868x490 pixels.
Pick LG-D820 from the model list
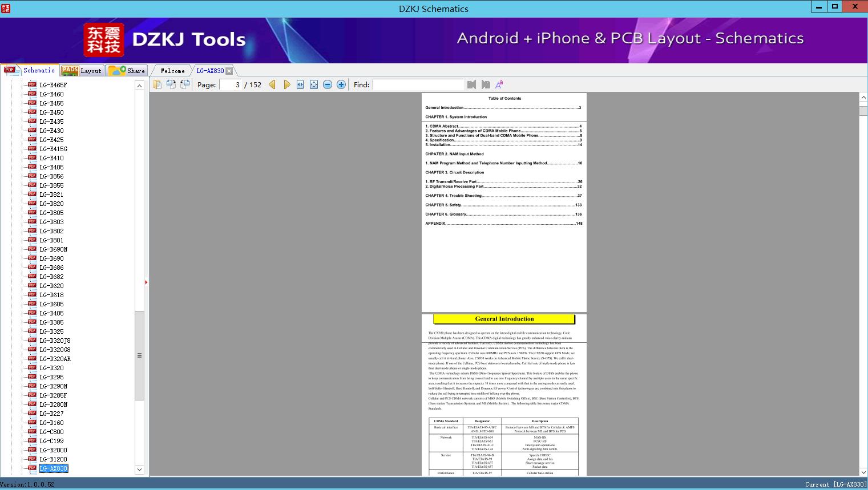click(51, 204)
